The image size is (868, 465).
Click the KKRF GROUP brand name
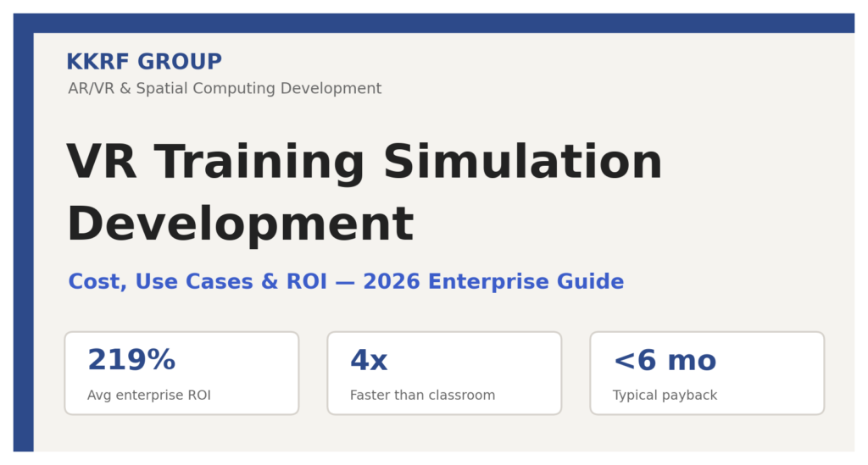coord(144,61)
